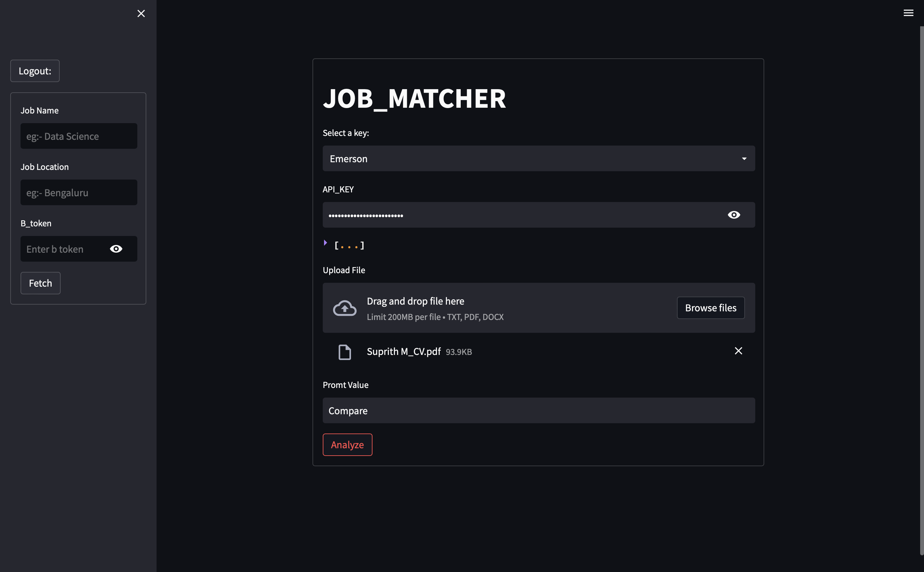Open the Select a key dropdown

530,158
